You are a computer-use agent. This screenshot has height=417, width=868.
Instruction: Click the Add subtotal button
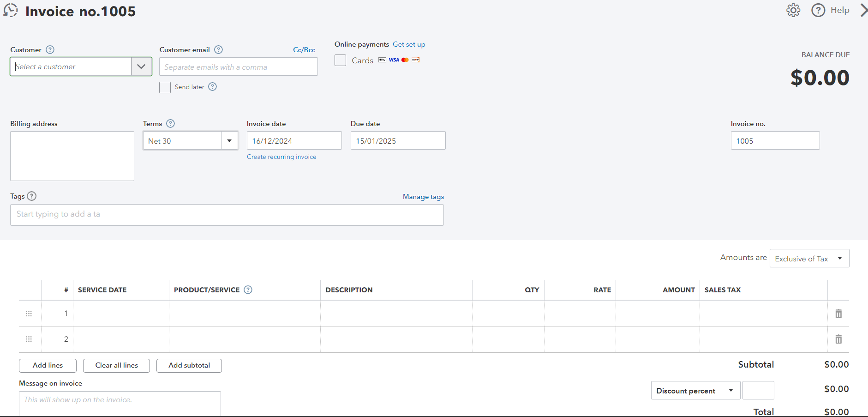click(189, 365)
